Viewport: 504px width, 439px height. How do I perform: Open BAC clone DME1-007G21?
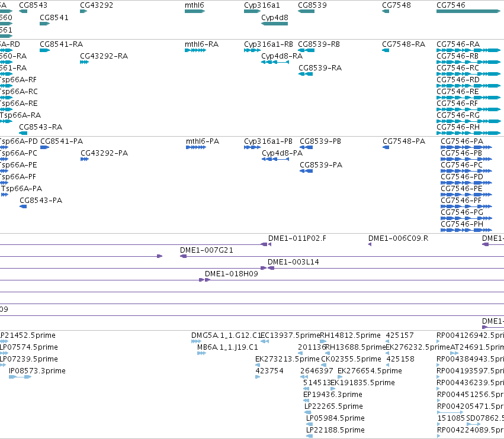click(206, 250)
